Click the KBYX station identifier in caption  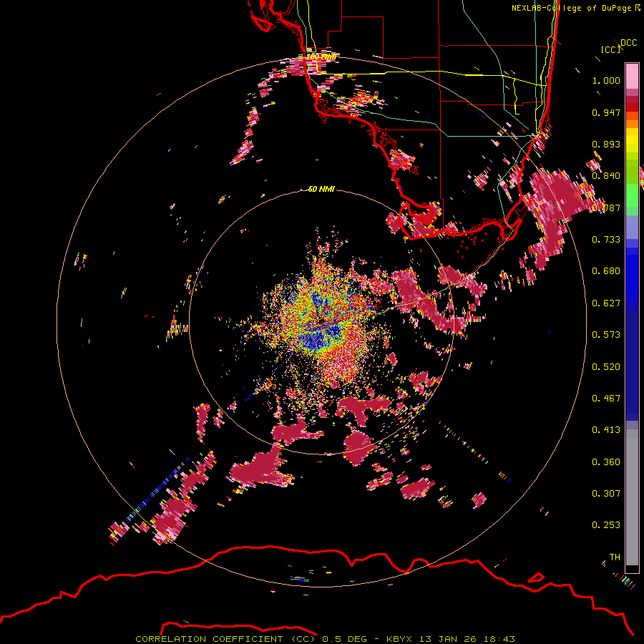pyautogui.click(x=401, y=639)
